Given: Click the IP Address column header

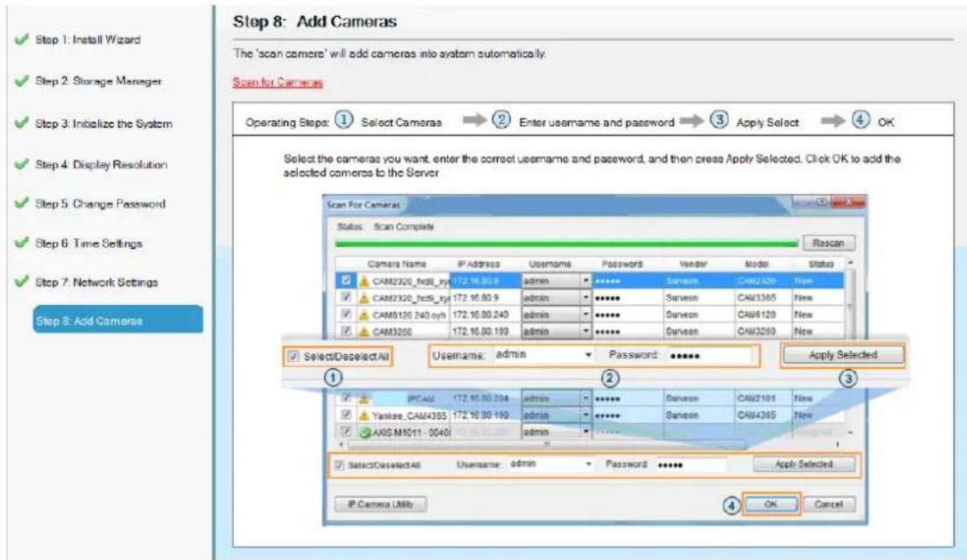Looking at the screenshot, I should tap(478, 264).
